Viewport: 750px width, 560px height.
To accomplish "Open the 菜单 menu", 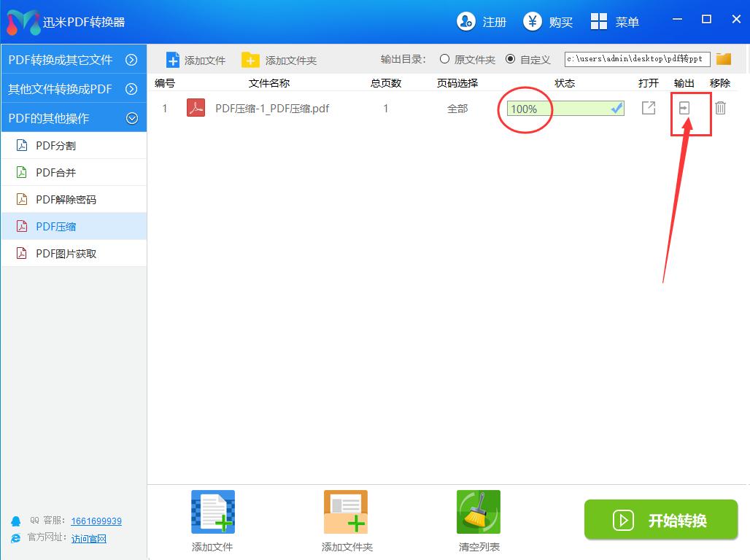I will [614, 21].
